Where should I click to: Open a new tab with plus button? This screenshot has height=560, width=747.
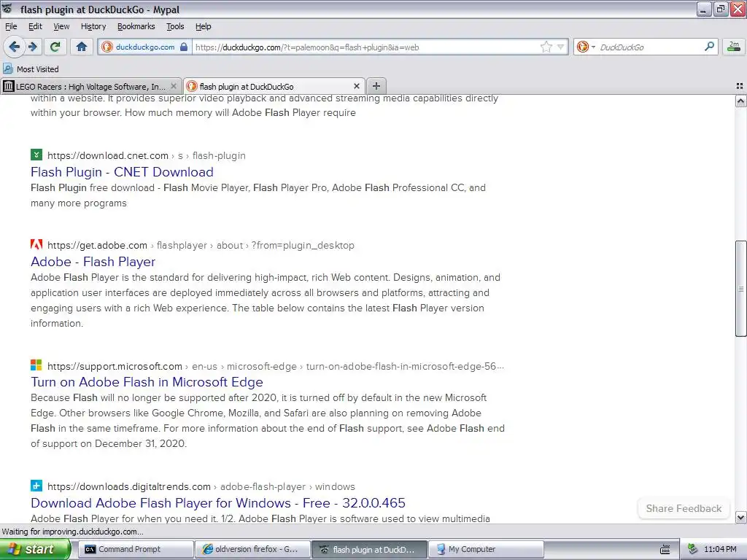tap(376, 86)
